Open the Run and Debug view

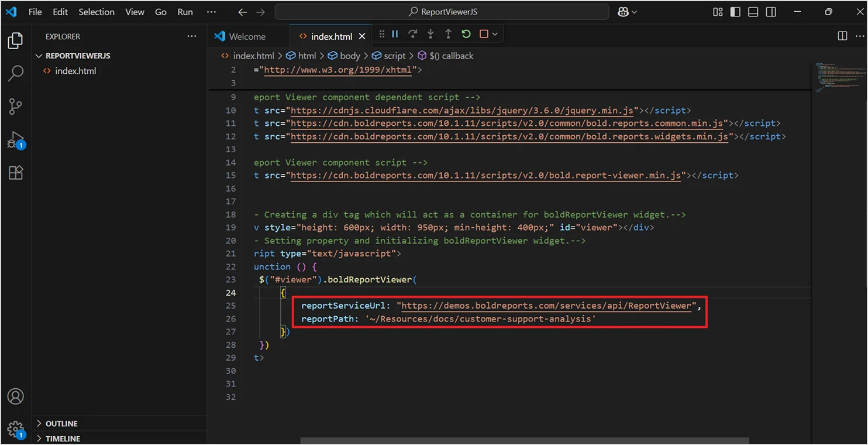pyautogui.click(x=16, y=141)
